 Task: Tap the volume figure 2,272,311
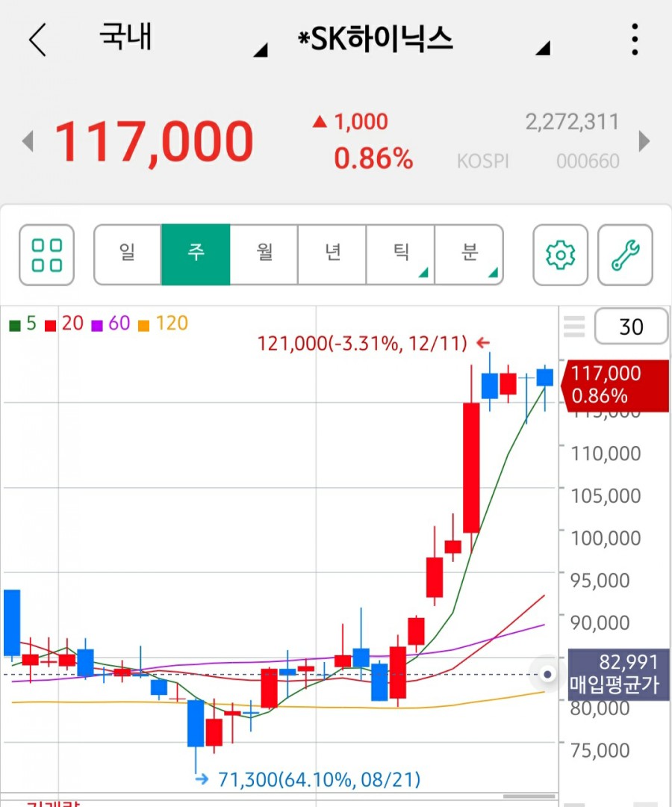point(572,122)
